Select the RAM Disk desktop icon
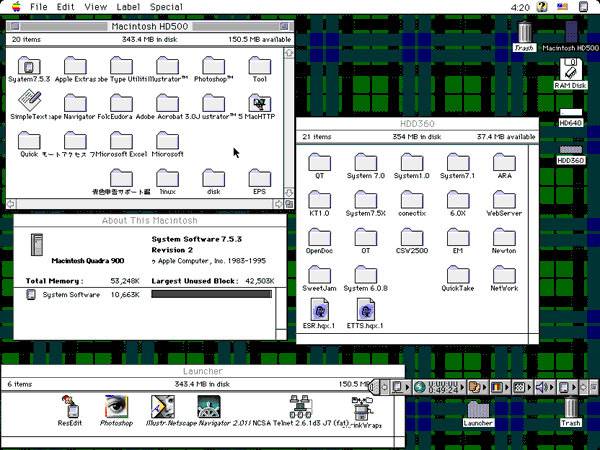This screenshot has width=600, height=450. 571,69
